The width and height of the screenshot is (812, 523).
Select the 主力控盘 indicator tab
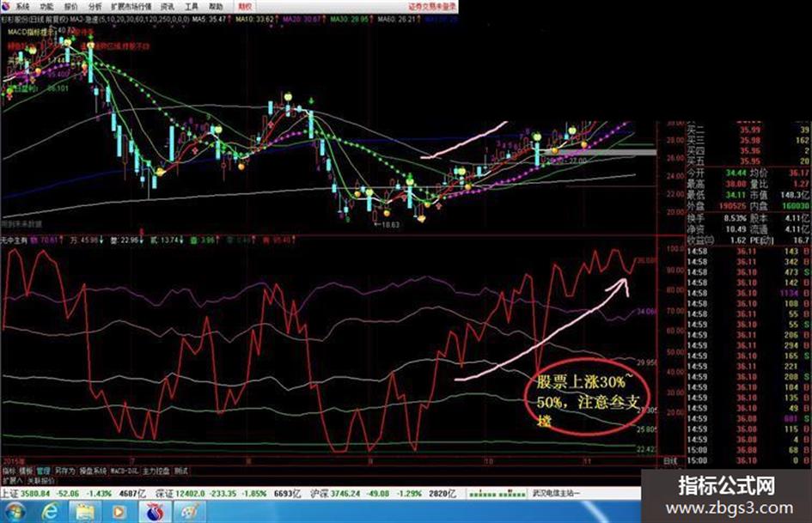pyautogui.click(x=156, y=471)
